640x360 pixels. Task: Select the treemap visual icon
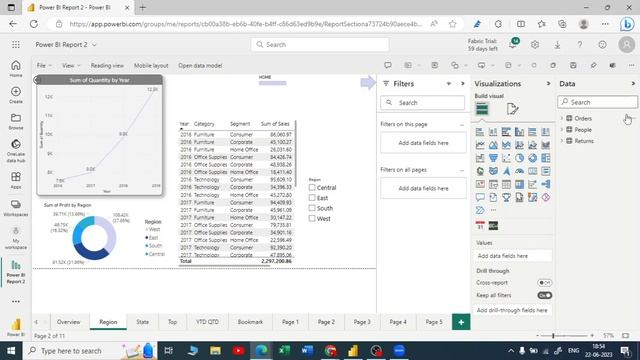[x=545, y=158]
